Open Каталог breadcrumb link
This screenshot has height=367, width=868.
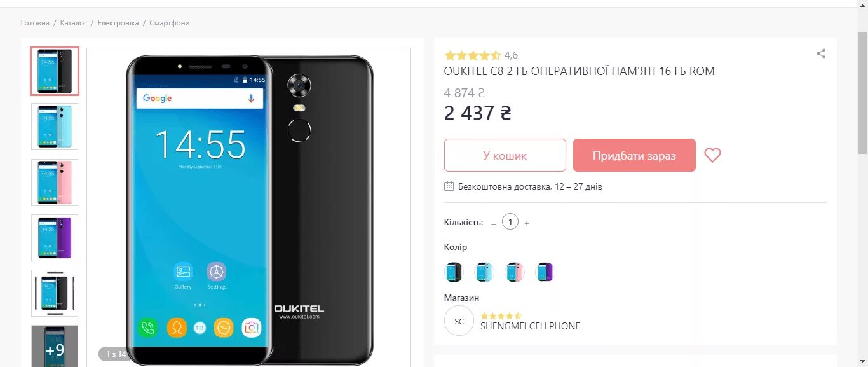pos(74,23)
